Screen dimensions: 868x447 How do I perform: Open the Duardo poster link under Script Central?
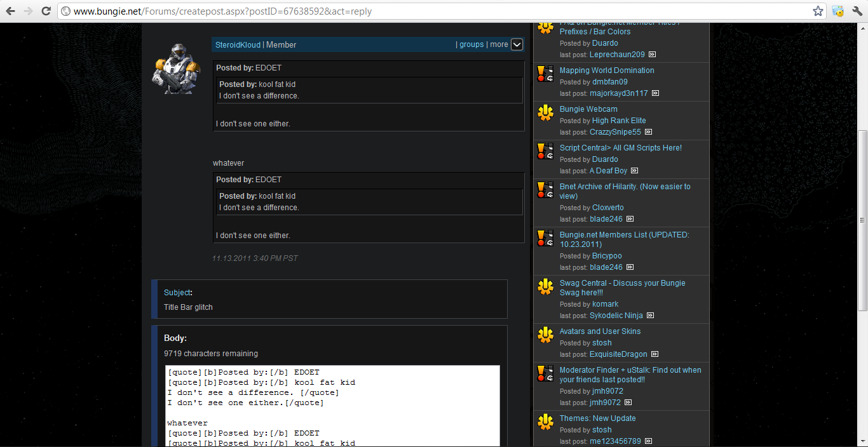605,159
